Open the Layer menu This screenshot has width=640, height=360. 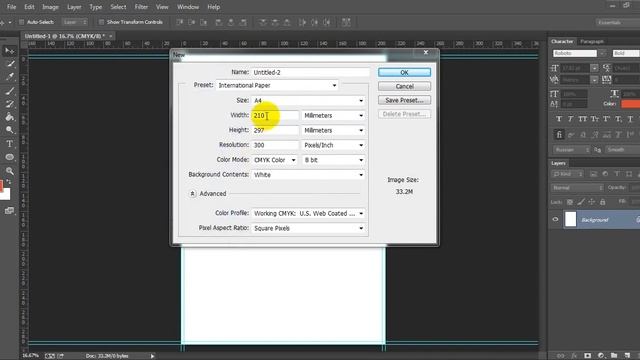(x=74, y=7)
